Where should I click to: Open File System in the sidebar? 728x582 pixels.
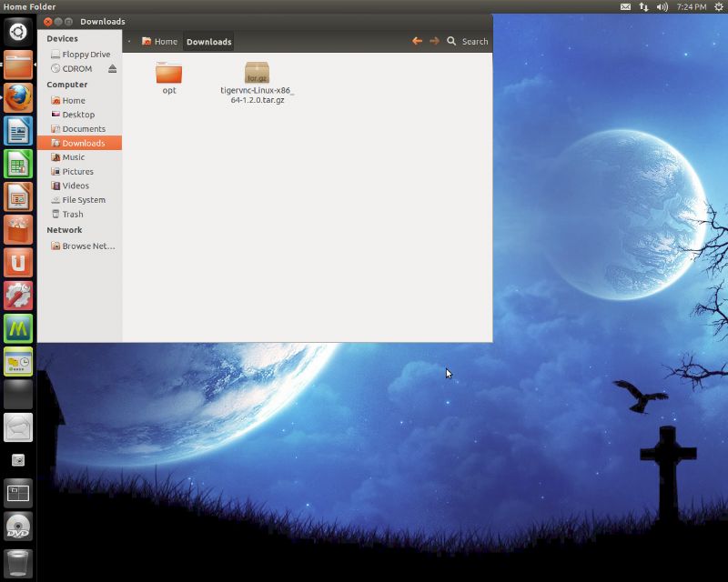[x=80, y=199]
